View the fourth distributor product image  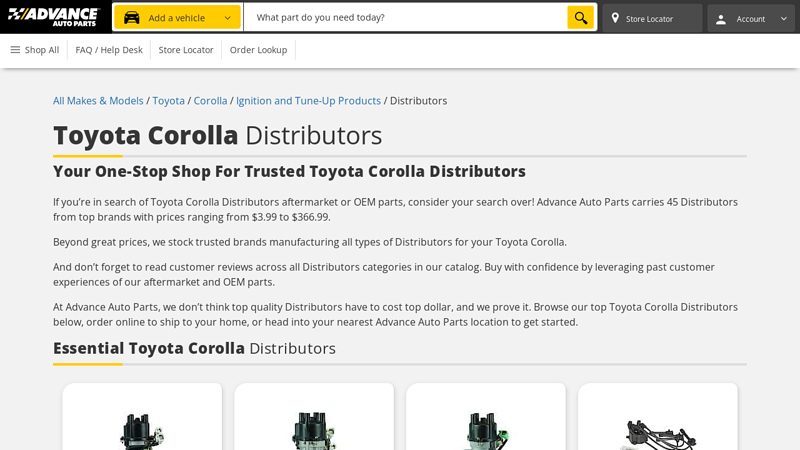(x=658, y=430)
